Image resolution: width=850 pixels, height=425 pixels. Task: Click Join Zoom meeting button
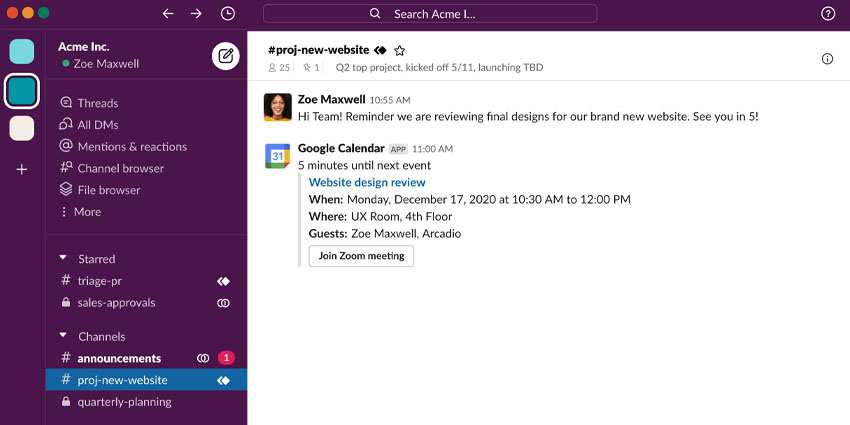click(361, 256)
